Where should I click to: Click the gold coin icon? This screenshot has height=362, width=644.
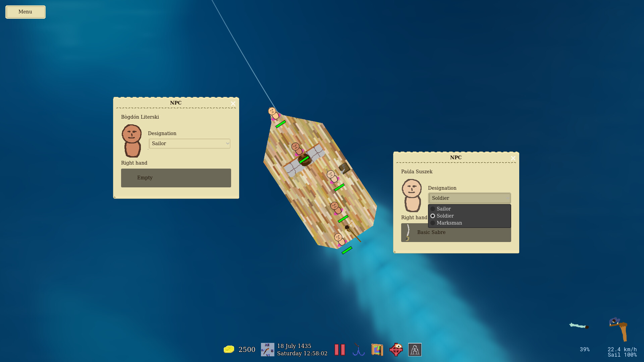[x=229, y=349]
